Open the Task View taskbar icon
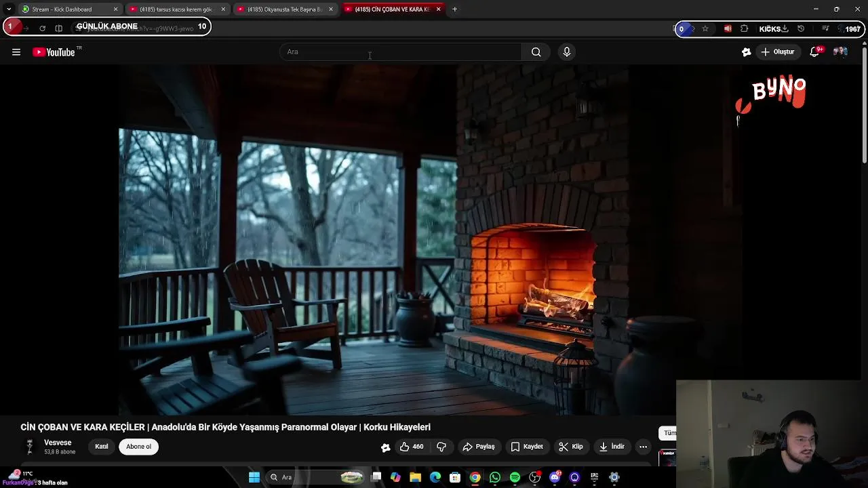 [x=376, y=477]
